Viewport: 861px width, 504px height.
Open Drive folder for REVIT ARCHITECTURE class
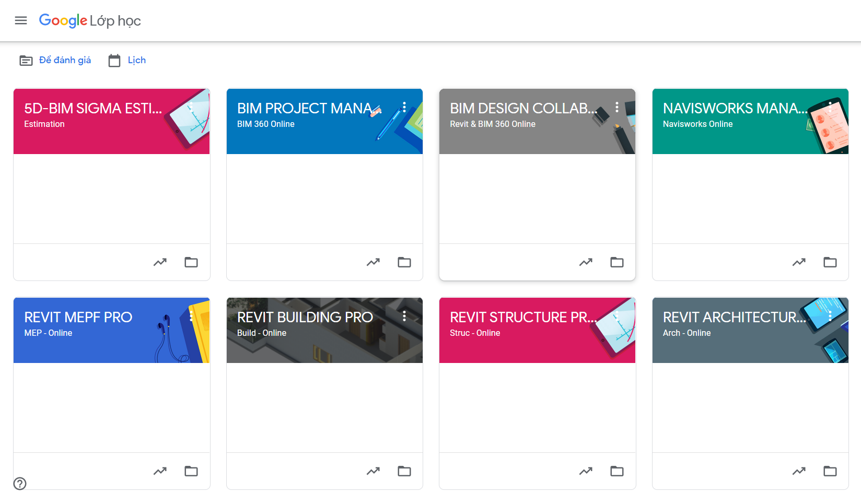[830, 471]
